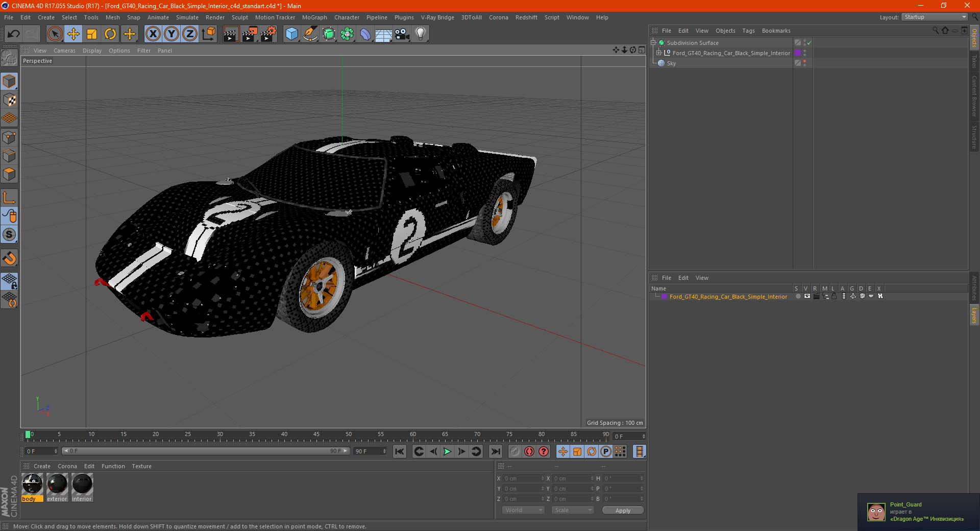Open the Takes side tab
Screen dimensions: 980x531
(x=974, y=61)
